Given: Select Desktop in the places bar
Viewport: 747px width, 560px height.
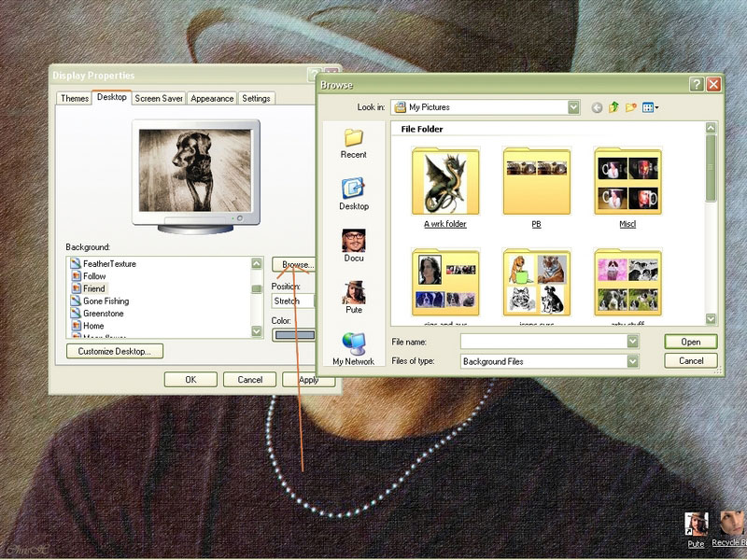Looking at the screenshot, I should pyautogui.click(x=354, y=194).
